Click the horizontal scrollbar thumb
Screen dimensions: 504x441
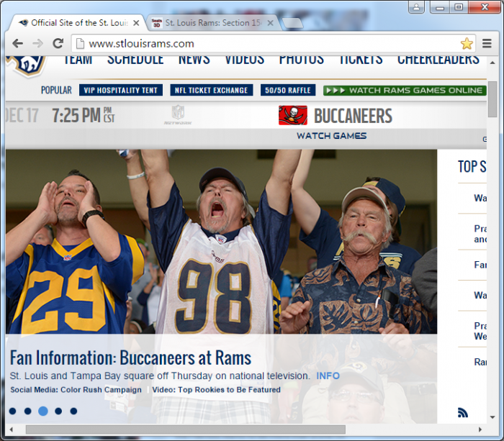(x=186, y=429)
